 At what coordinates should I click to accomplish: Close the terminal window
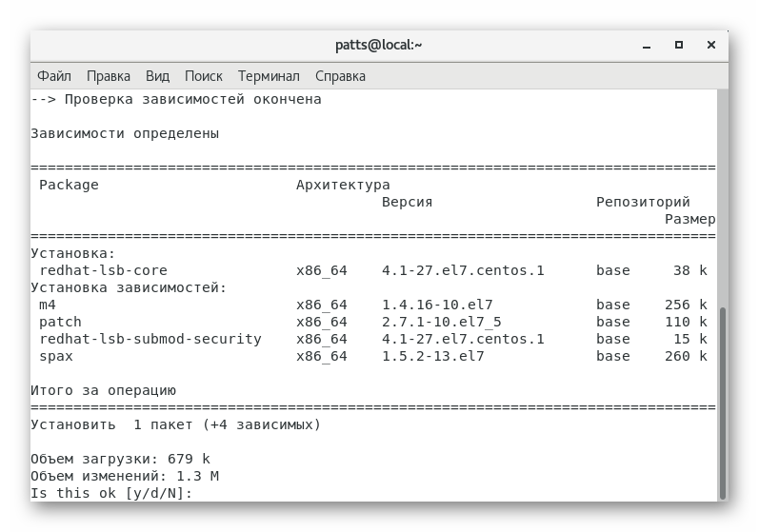point(710,45)
